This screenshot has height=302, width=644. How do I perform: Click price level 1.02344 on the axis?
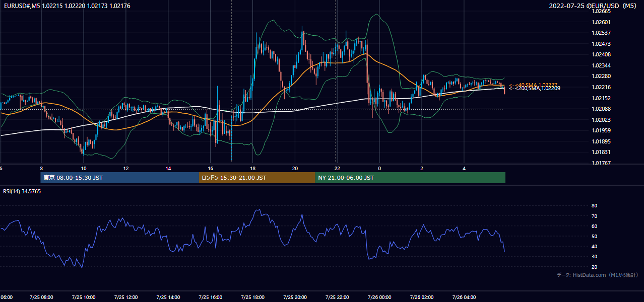601,65
